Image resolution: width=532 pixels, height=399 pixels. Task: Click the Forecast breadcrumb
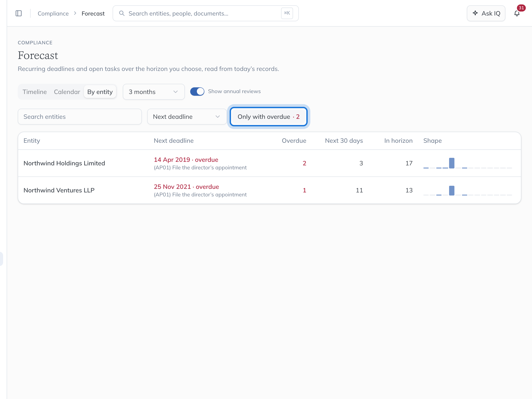(x=93, y=14)
